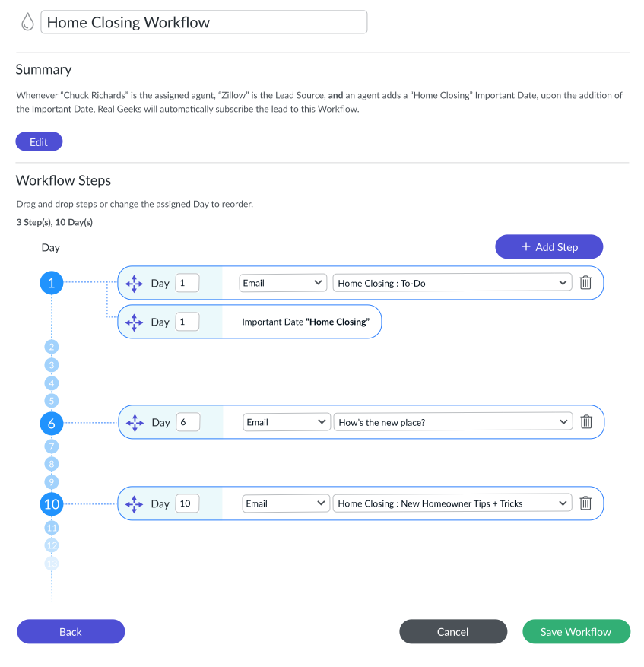Viewport: 644px width, 667px height.
Task: Select the Day 10 timeline marker
Action: (x=52, y=504)
